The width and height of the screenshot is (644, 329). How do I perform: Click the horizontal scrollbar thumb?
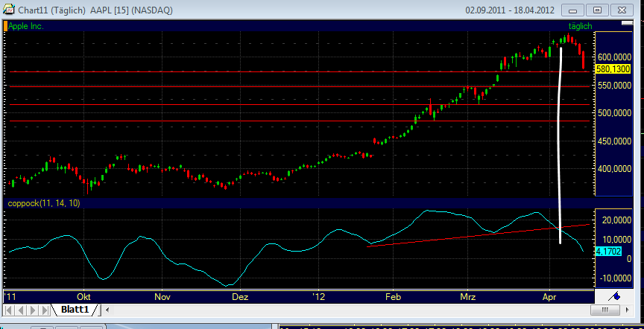point(604,310)
